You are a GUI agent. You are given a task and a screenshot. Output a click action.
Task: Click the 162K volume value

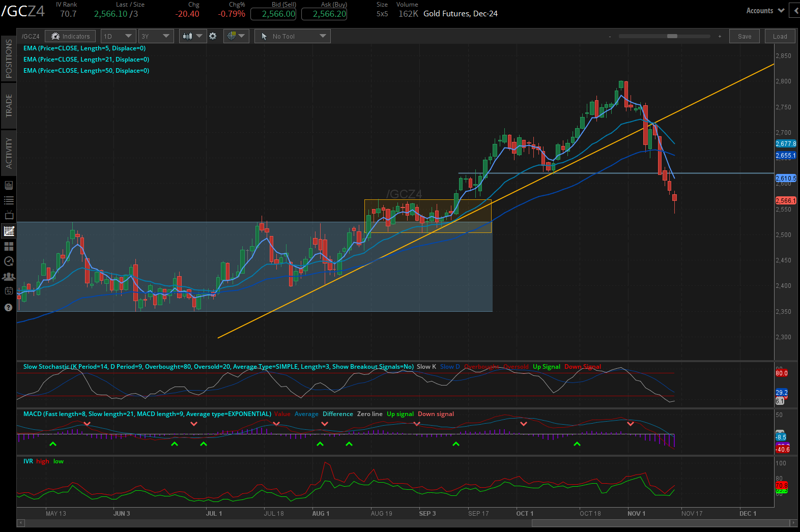coord(408,14)
